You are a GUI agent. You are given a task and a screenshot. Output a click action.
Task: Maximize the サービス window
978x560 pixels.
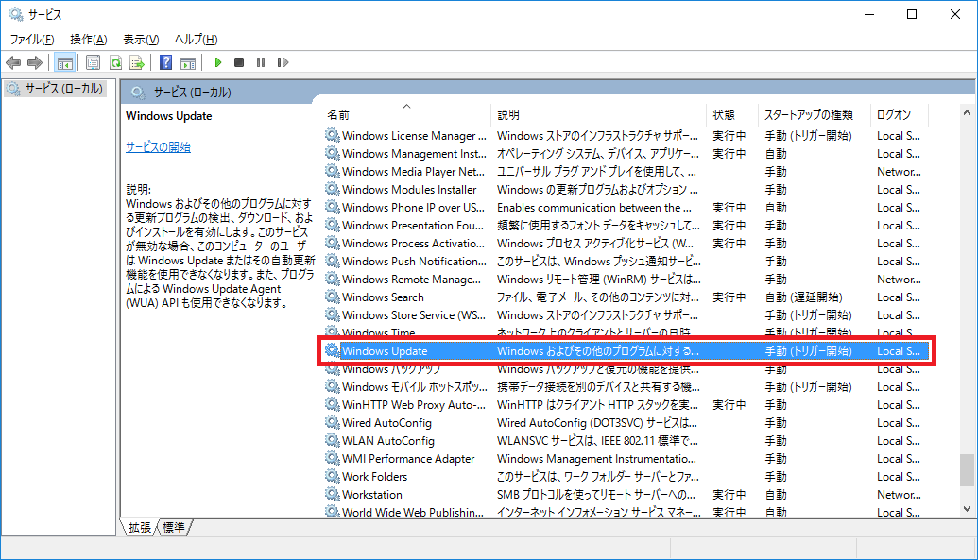[x=912, y=14]
